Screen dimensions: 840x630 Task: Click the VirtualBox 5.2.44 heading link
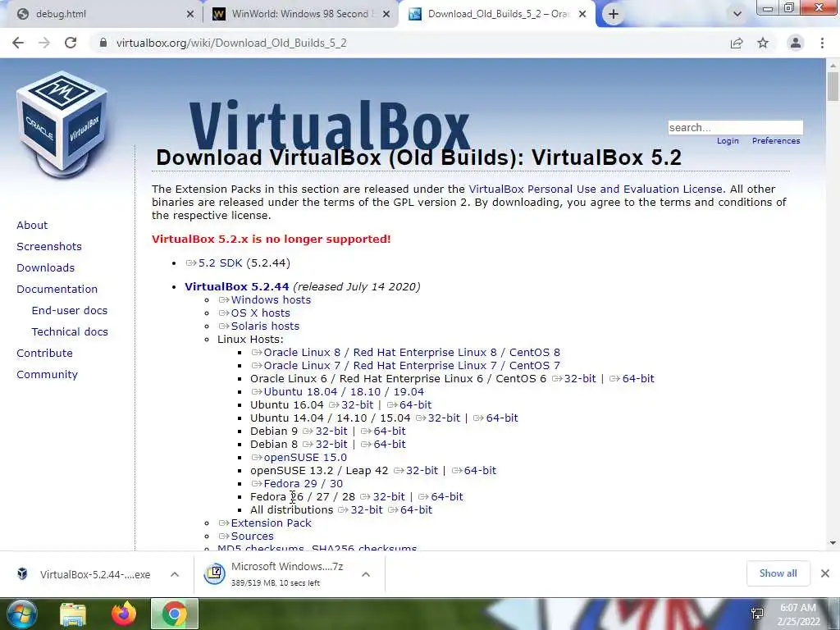[x=237, y=286]
